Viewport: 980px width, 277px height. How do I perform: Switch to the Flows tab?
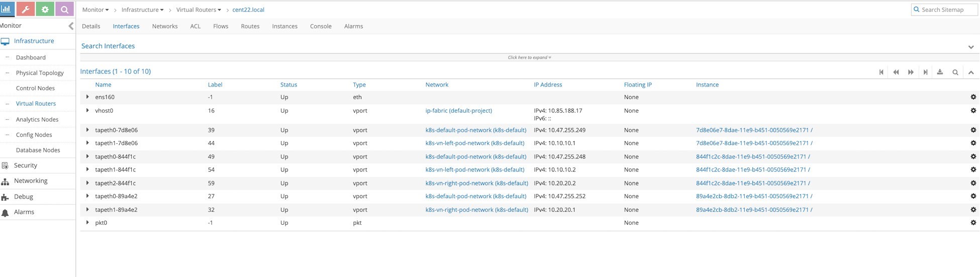click(221, 26)
